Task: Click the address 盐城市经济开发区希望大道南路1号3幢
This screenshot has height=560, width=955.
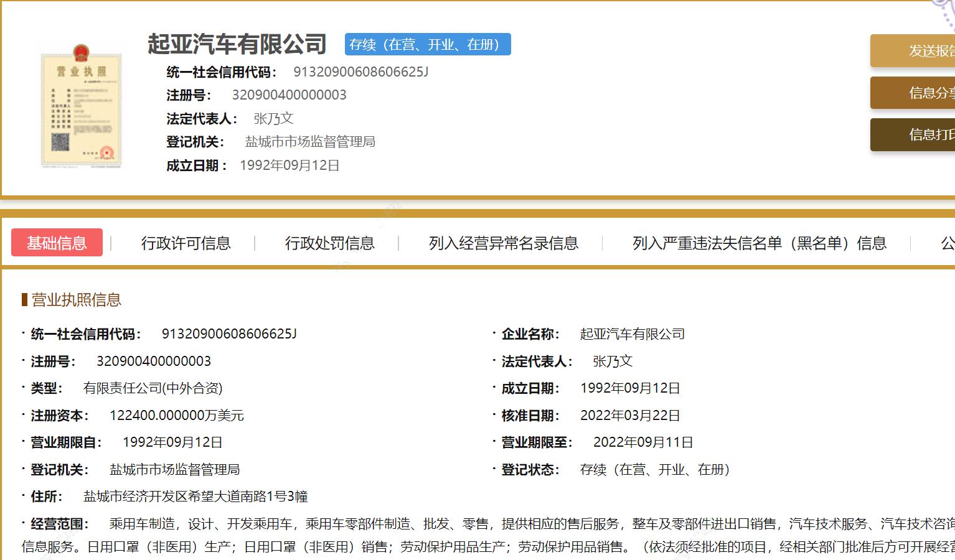Action: point(195,497)
